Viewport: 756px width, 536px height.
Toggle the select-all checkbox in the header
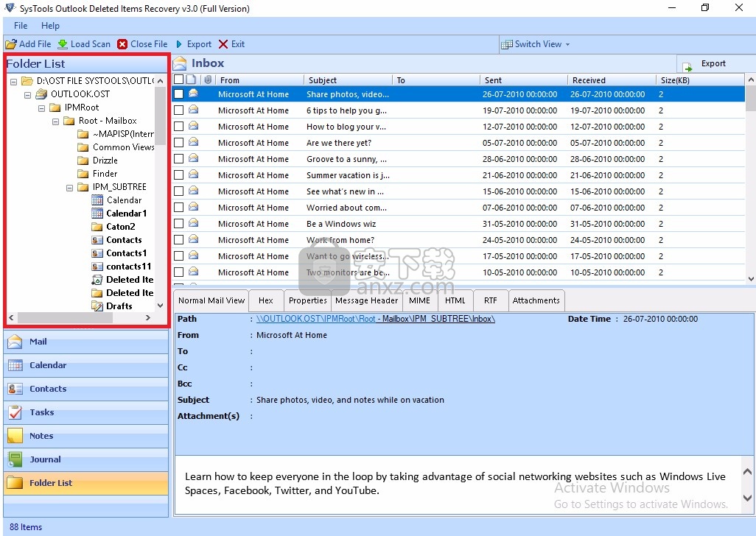(178, 80)
